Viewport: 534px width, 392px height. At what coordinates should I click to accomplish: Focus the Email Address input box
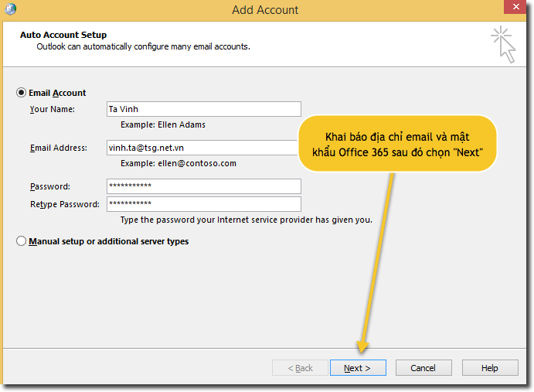201,148
